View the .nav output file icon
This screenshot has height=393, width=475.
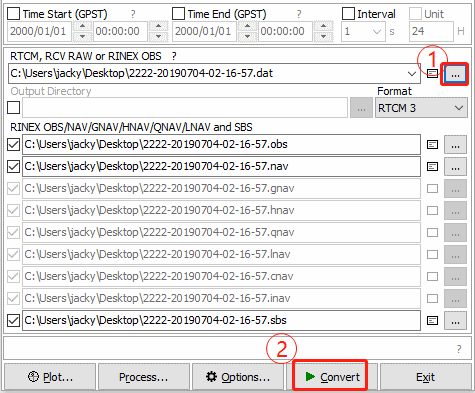(432, 167)
